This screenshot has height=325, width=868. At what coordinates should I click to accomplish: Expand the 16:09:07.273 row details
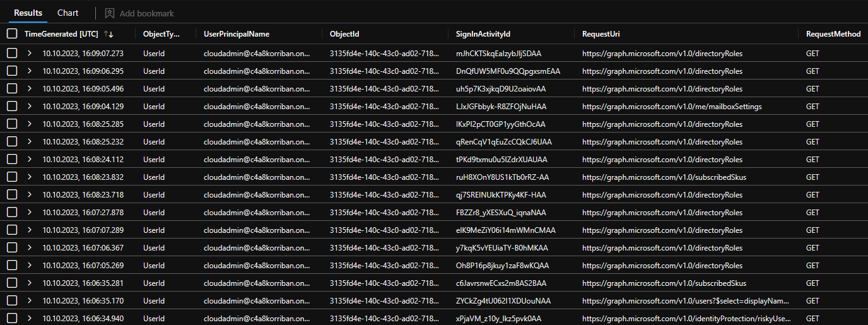(29, 54)
